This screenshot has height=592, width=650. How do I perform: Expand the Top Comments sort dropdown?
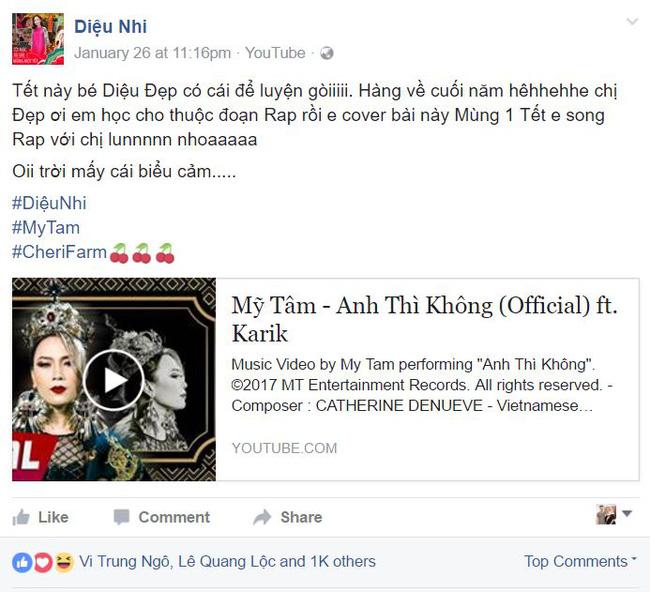click(580, 561)
